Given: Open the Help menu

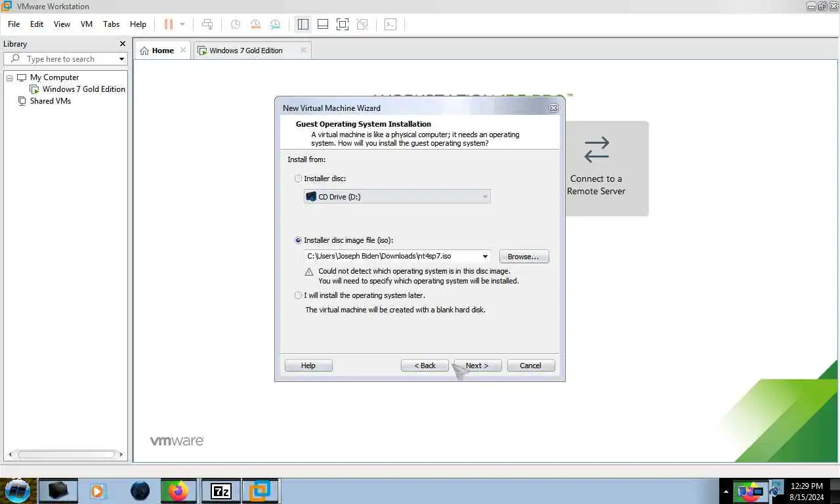Looking at the screenshot, I should coord(138,24).
